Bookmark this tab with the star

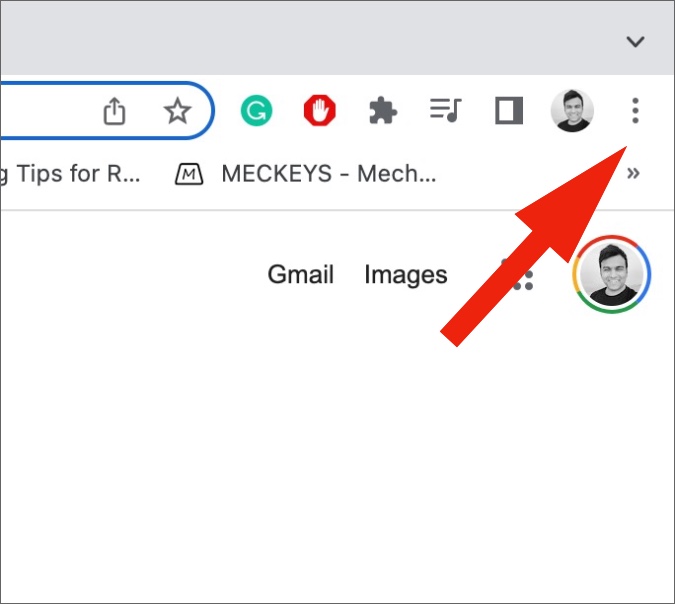(x=177, y=111)
